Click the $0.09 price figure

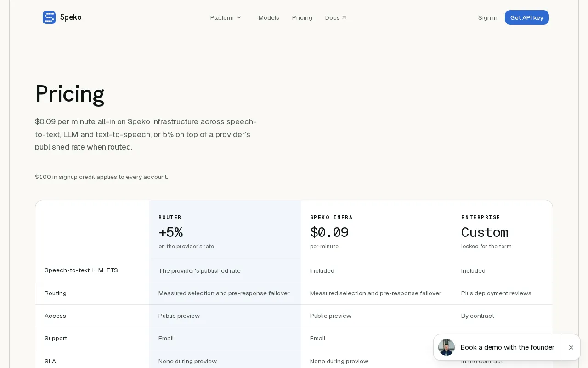(x=329, y=232)
